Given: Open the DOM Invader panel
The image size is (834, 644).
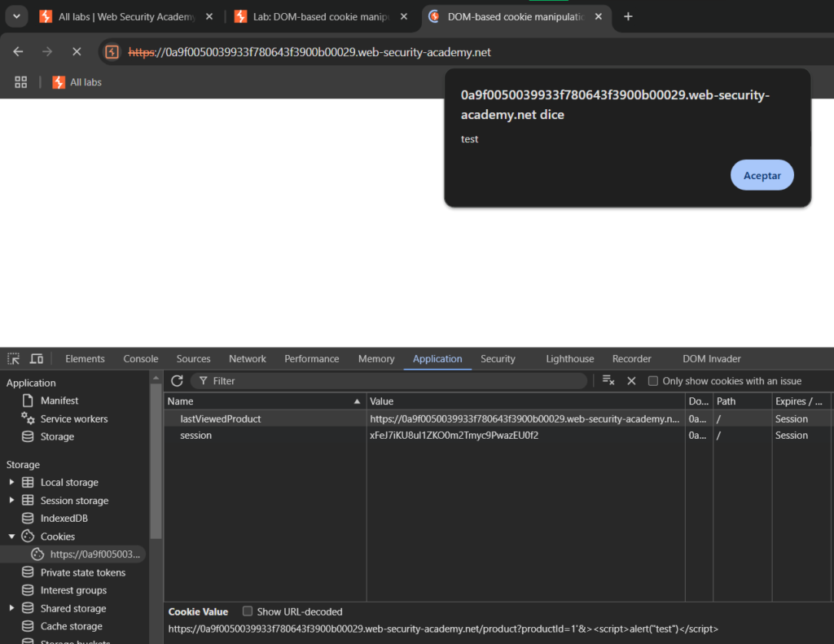Looking at the screenshot, I should [x=712, y=359].
